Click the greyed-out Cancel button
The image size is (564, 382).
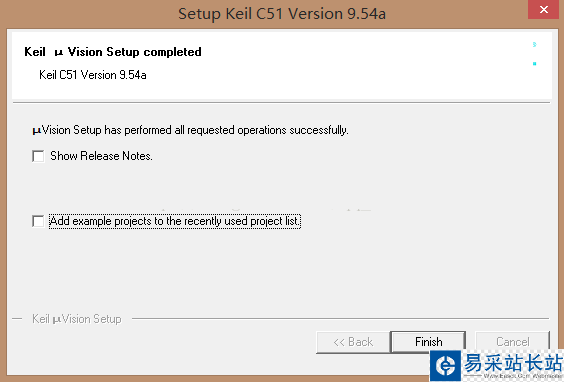(x=513, y=342)
